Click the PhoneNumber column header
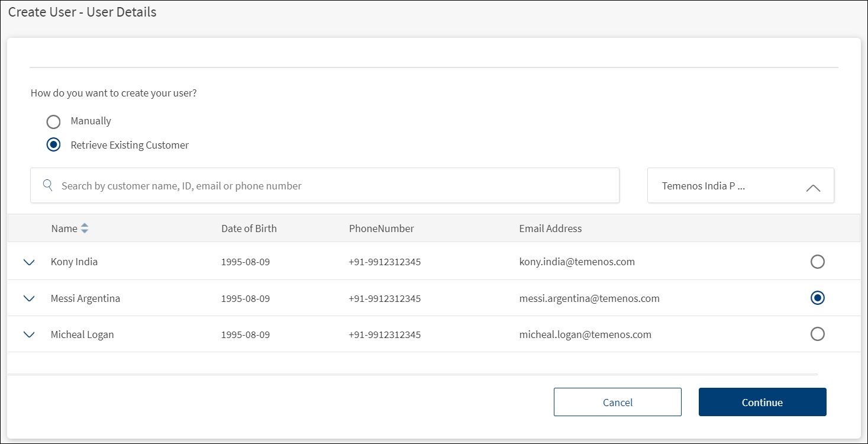The image size is (868, 444). 381,229
